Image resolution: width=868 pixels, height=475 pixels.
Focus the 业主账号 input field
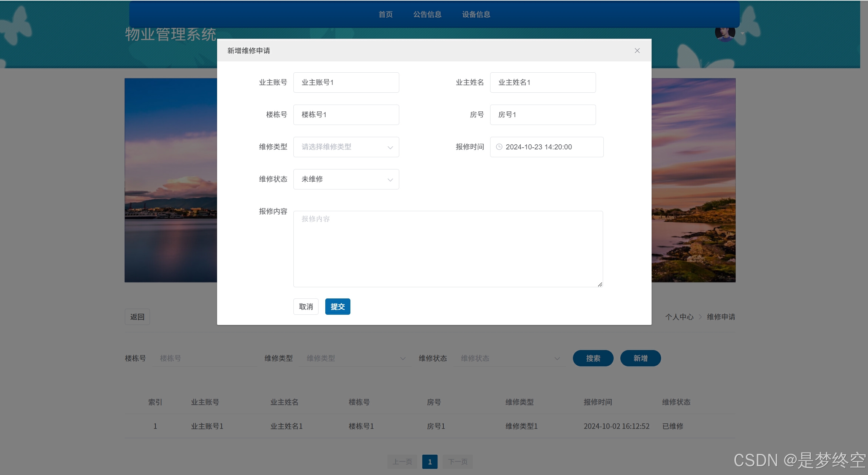[346, 83]
